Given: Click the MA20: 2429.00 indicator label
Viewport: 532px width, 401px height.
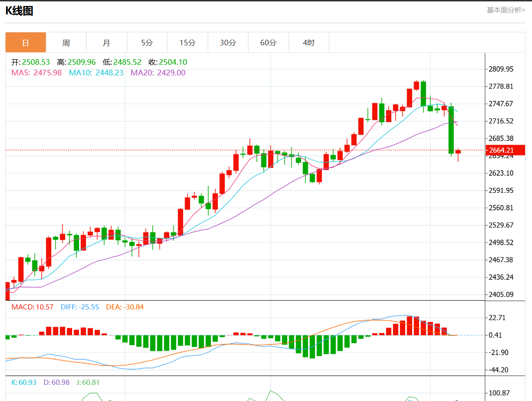Looking at the screenshot, I should pos(158,73).
